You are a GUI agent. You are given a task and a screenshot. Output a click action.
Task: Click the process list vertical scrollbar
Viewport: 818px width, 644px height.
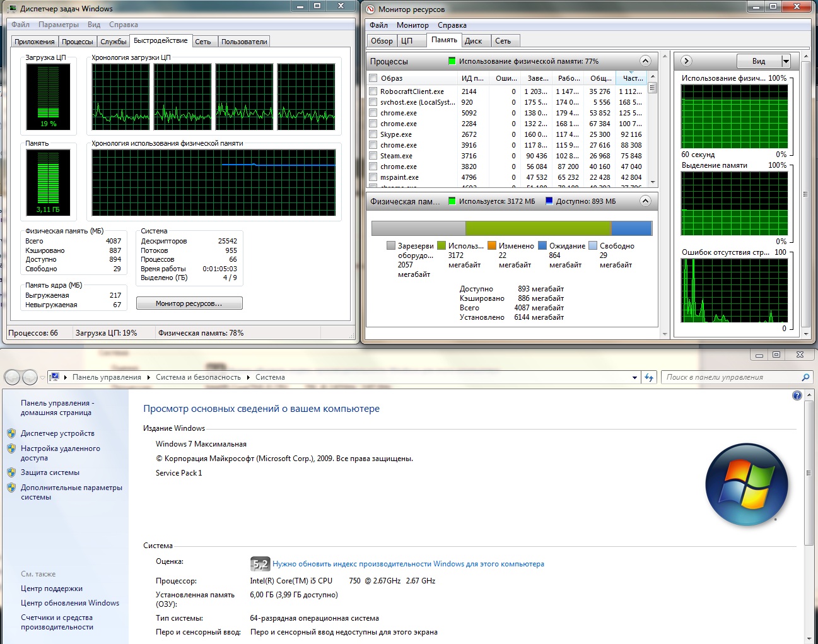tap(653, 130)
